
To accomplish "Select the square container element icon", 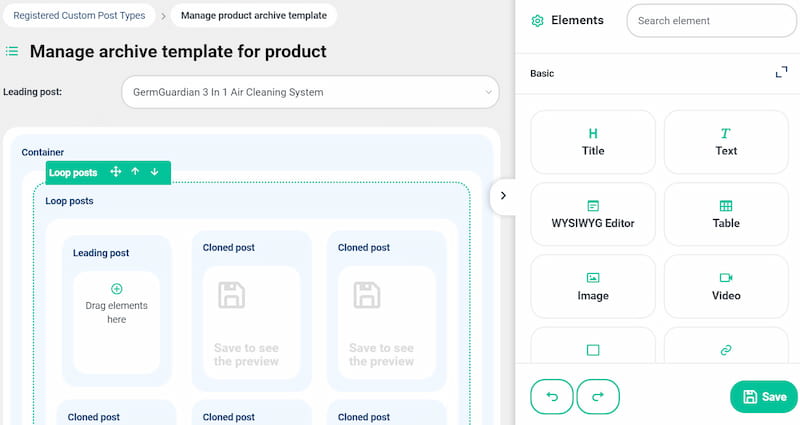I will [593, 350].
